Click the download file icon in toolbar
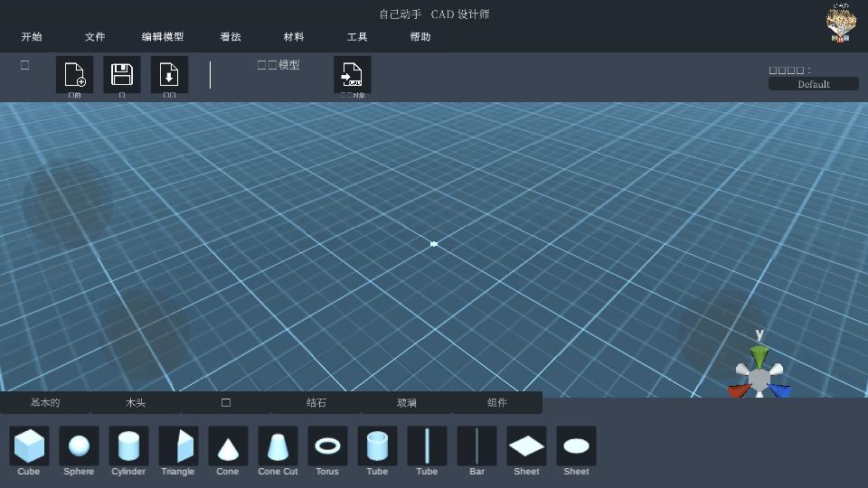Screen dimensions: 868x488 169,74
